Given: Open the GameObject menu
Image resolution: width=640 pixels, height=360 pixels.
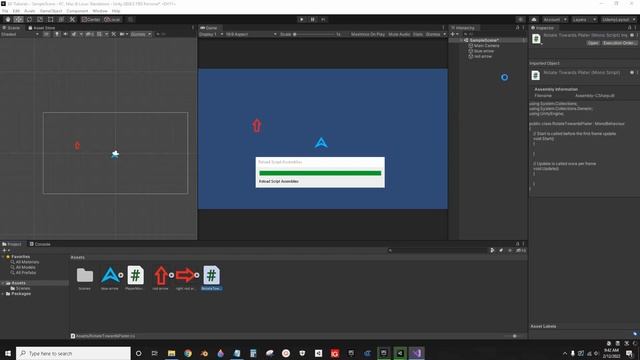Looking at the screenshot, I should coord(51,11).
